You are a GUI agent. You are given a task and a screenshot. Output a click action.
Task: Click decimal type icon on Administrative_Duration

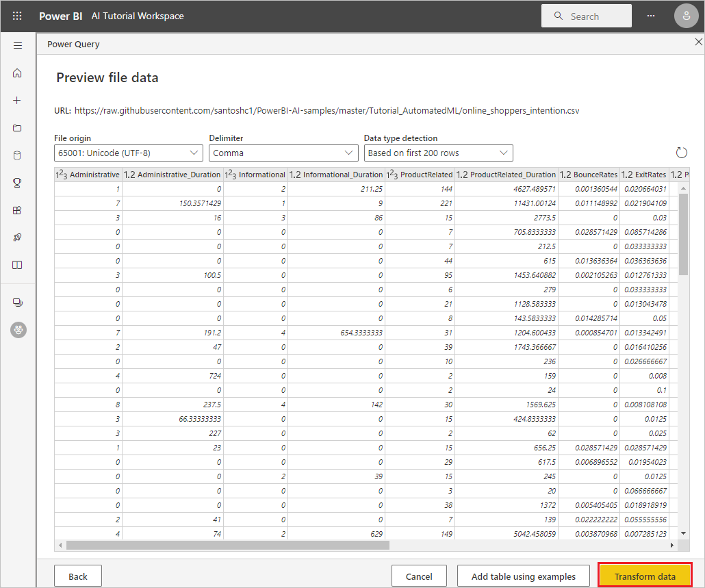point(129,175)
